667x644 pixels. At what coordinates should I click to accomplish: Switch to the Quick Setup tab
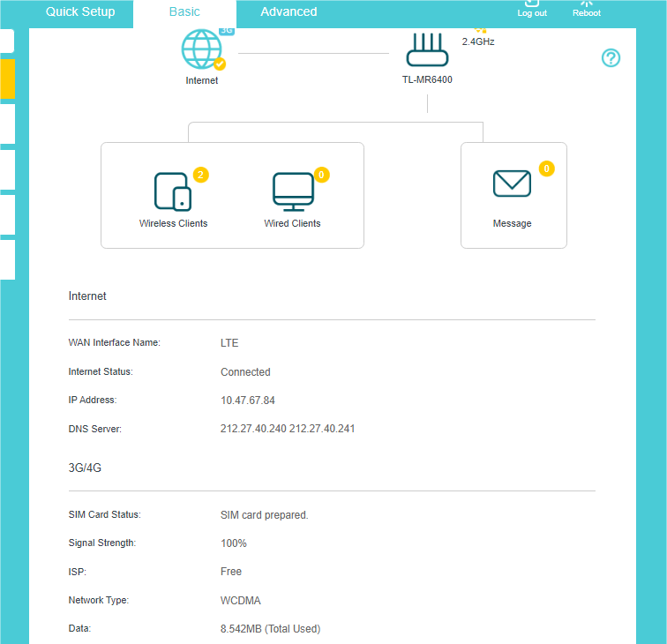[x=80, y=12]
